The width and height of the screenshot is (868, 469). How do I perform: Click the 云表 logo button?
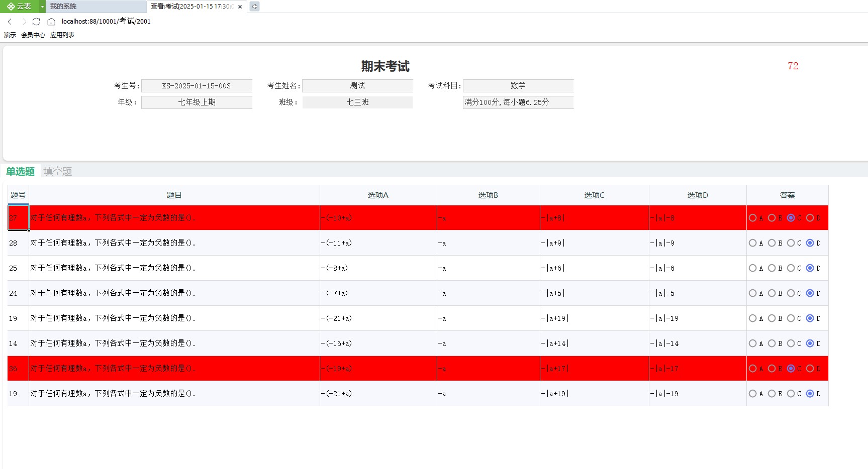20,7
